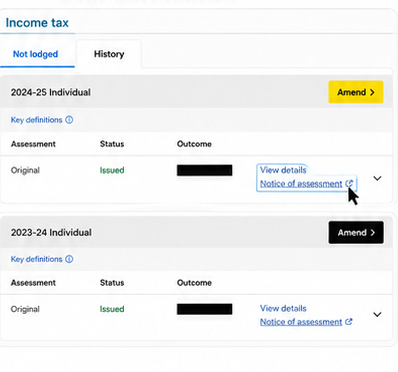Click the Outcome column header for 2024-25
This screenshot has height=372, width=398.
[194, 144]
